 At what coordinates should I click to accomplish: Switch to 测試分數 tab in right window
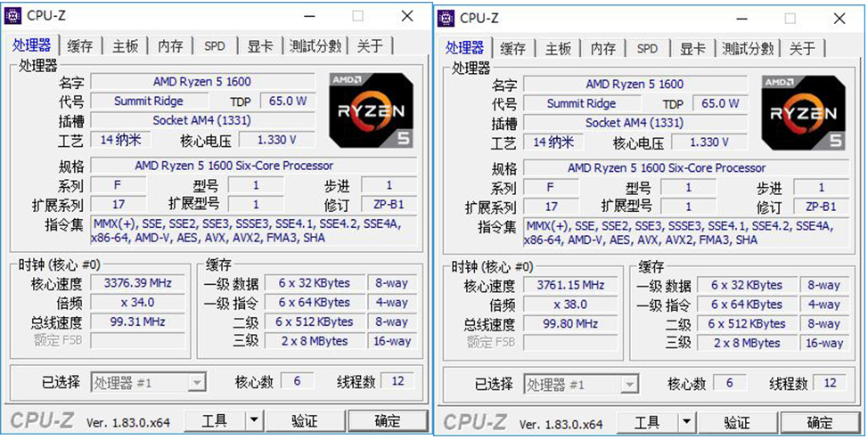click(x=748, y=49)
